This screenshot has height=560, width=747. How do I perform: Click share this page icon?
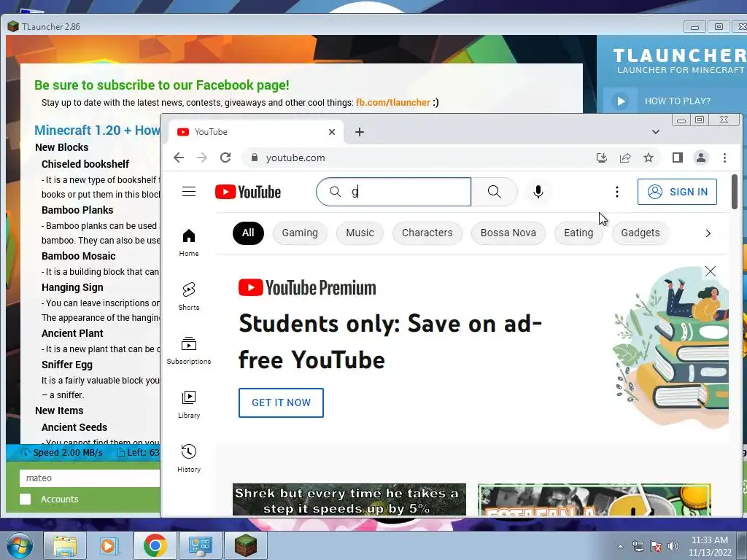[x=625, y=157]
